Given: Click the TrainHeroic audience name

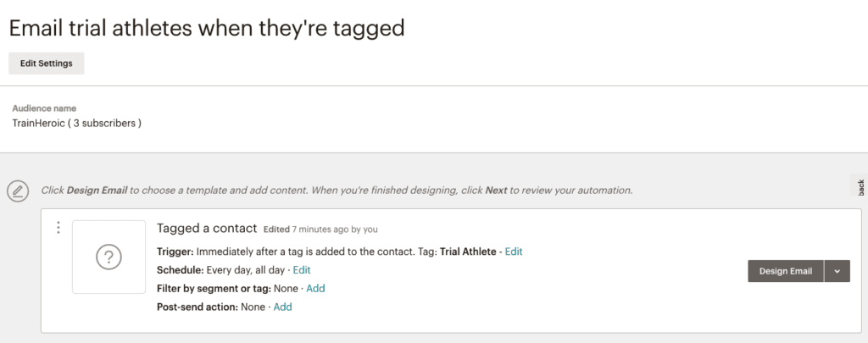Looking at the screenshot, I should click(77, 124).
